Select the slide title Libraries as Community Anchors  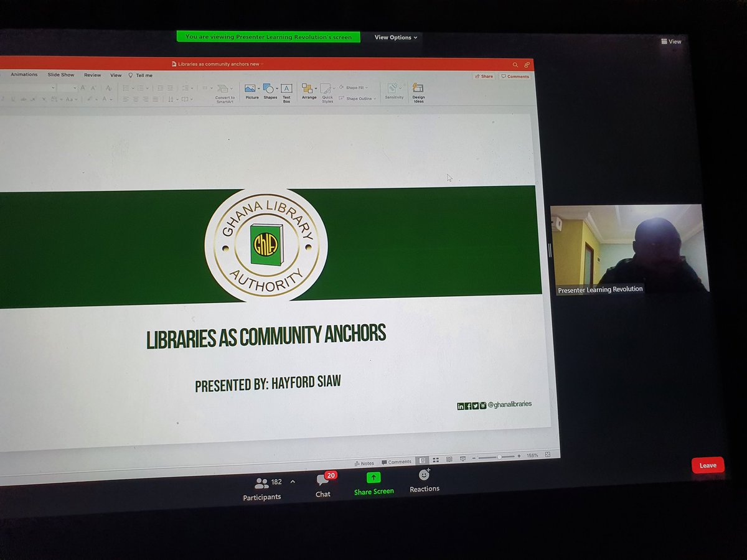pos(266,336)
